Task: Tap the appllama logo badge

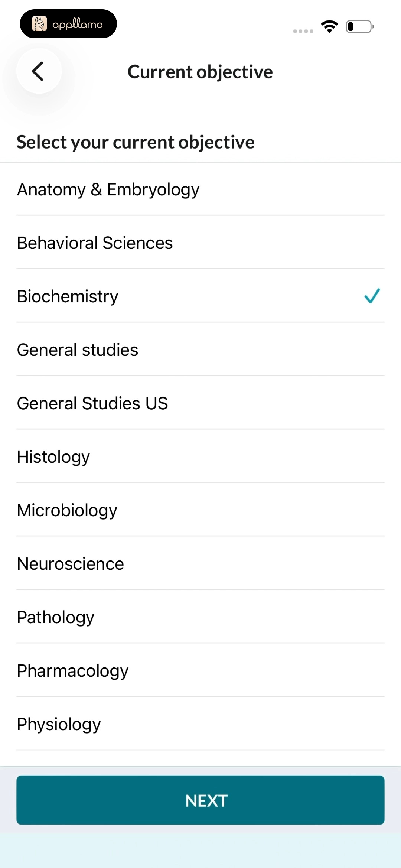Action: [x=68, y=24]
